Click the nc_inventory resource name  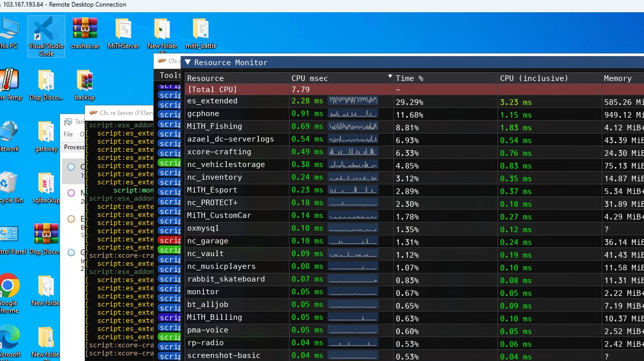214,177
